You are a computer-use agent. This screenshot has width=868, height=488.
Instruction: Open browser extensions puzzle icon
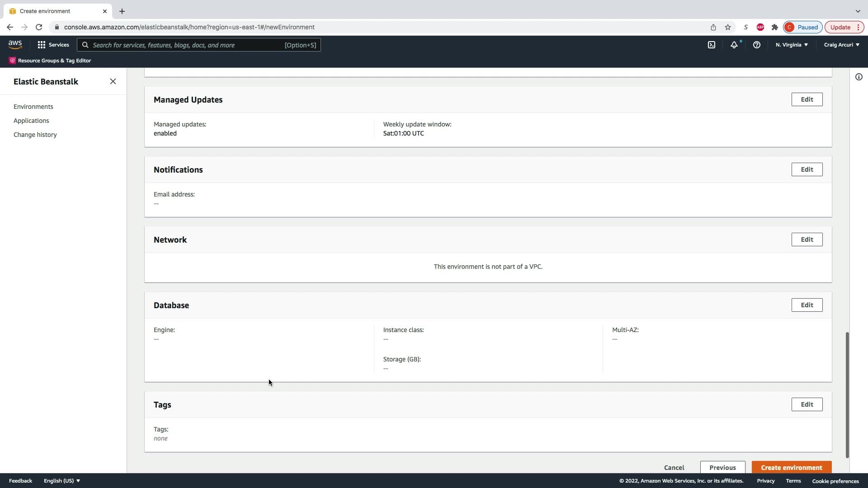[x=775, y=27]
